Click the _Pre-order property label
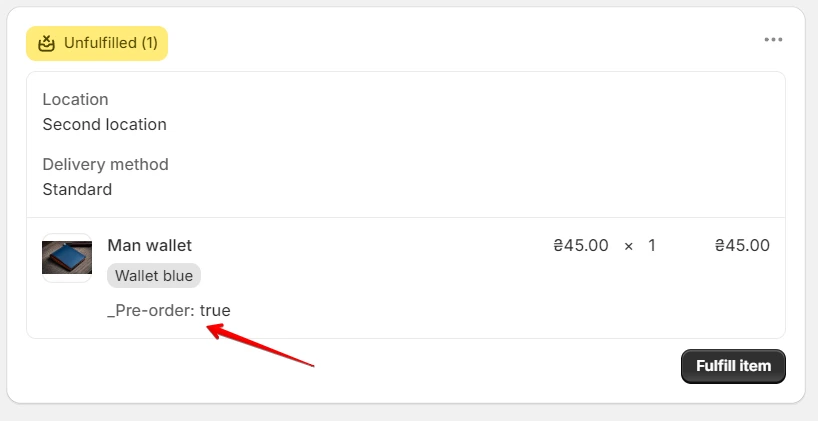The width and height of the screenshot is (818, 421). point(151,310)
